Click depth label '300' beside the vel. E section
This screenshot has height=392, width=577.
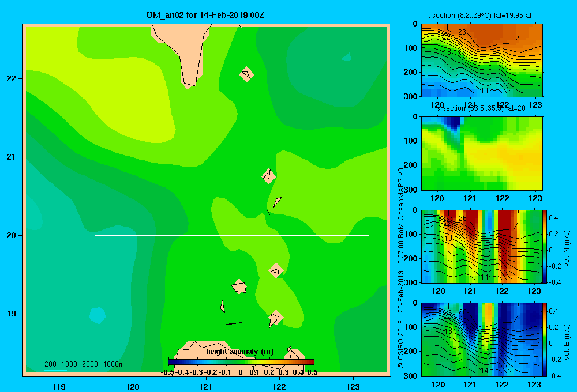pyautogui.click(x=412, y=375)
